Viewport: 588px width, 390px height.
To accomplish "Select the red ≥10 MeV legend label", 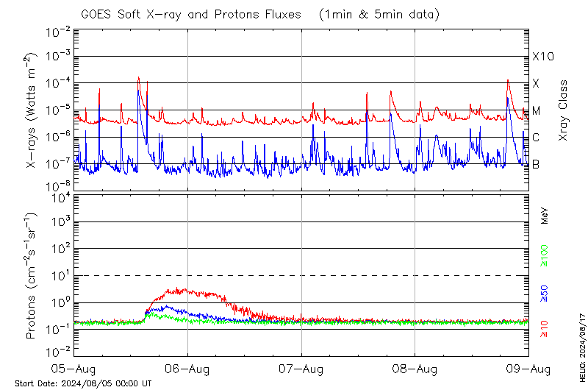I will click(x=545, y=329).
